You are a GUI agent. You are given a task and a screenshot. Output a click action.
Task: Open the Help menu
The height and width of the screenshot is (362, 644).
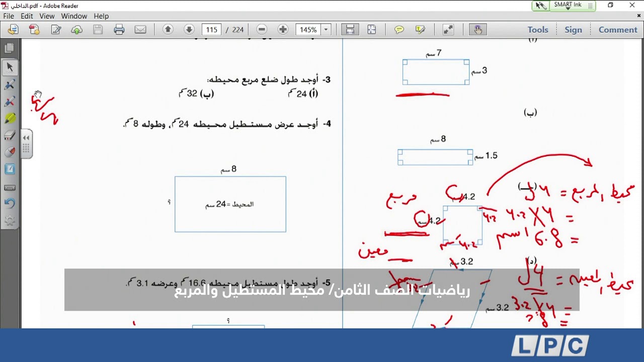pyautogui.click(x=101, y=16)
